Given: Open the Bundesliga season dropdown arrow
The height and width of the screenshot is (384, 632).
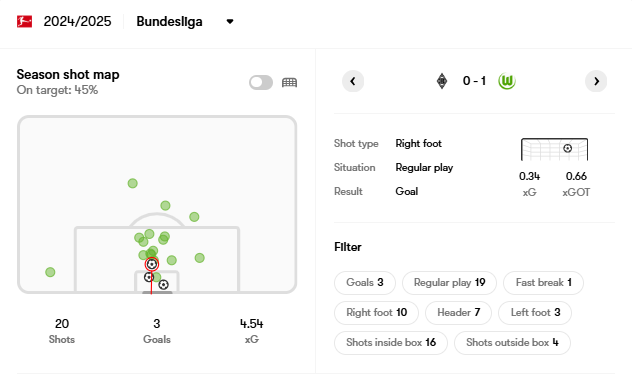Looking at the screenshot, I should coord(230,21).
